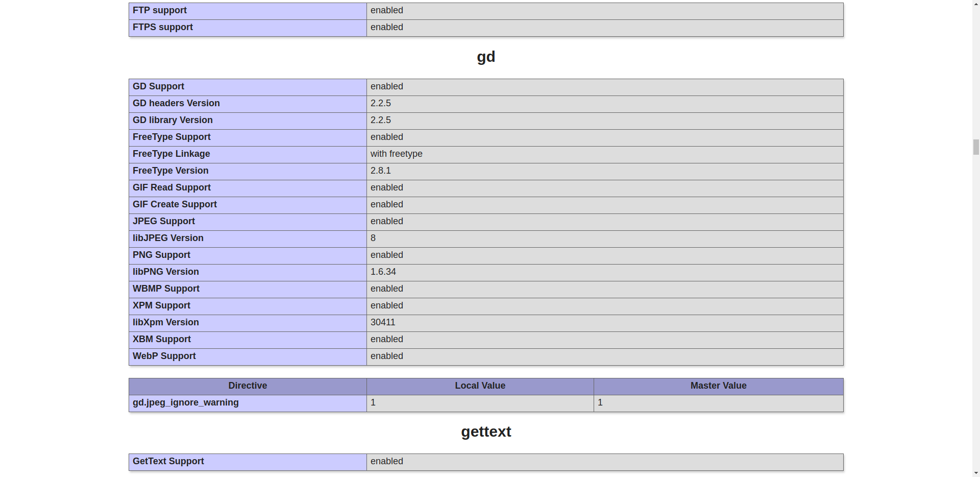Click the 'enabled' value for GD Support
Screen dimensions: 980x477
click(387, 86)
